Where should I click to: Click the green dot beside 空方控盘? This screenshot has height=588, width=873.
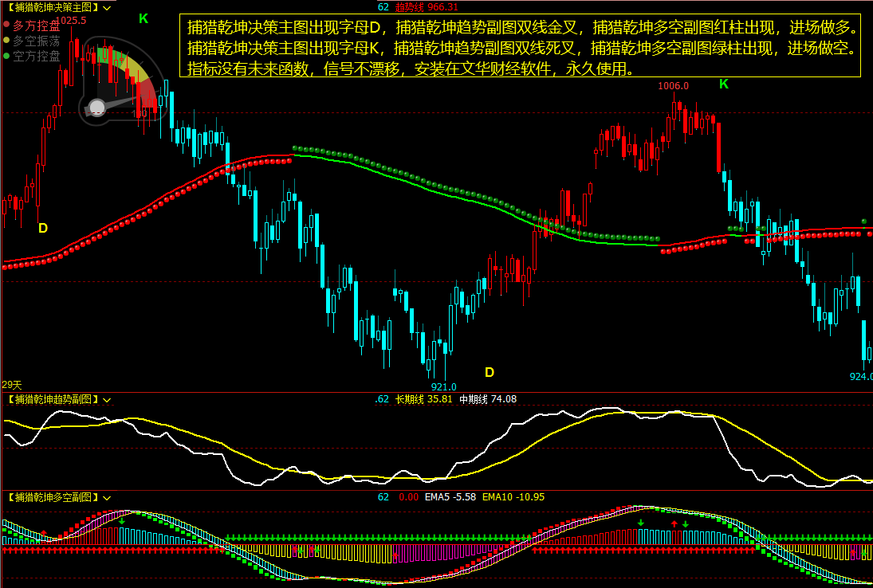pyautogui.click(x=6, y=56)
